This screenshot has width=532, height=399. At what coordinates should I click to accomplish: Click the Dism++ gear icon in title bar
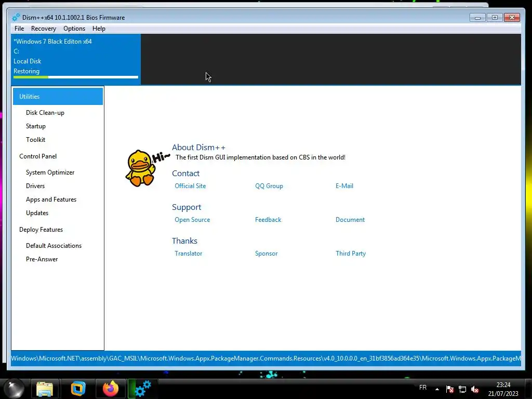pos(16,17)
